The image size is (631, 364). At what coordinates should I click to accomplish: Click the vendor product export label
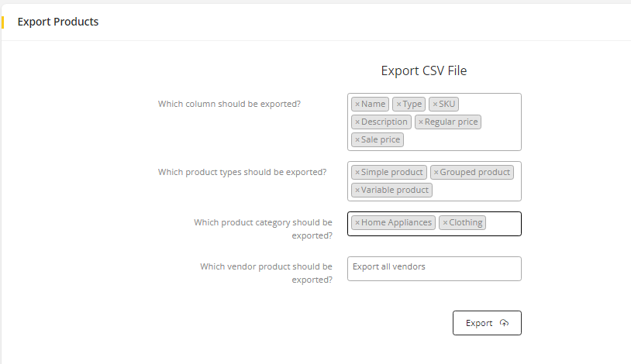[x=266, y=273]
